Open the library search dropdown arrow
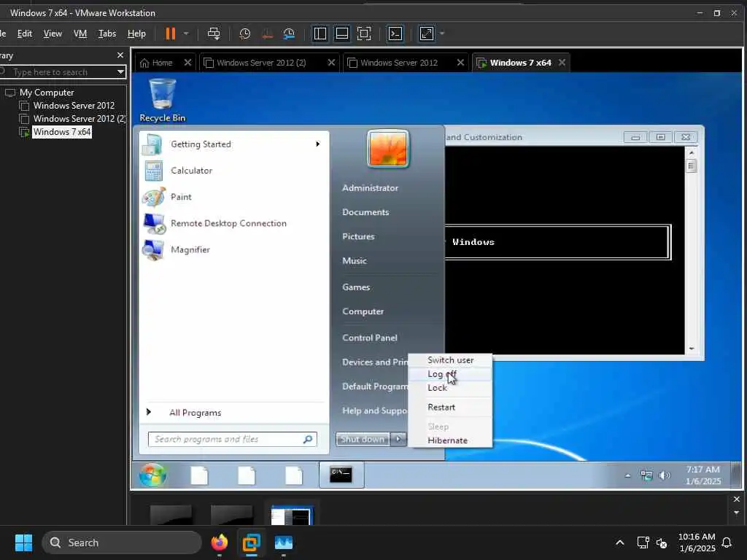 click(x=121, y=72)
